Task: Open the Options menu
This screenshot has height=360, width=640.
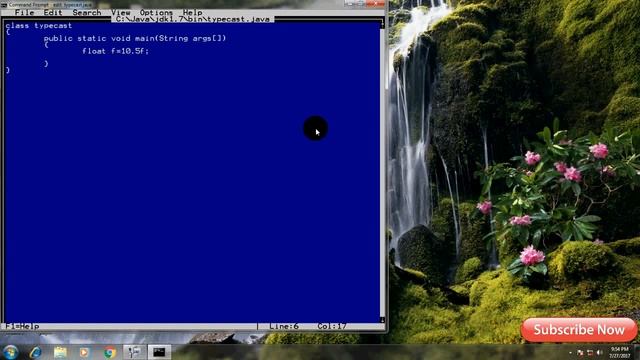Action: tap(156, 13)
